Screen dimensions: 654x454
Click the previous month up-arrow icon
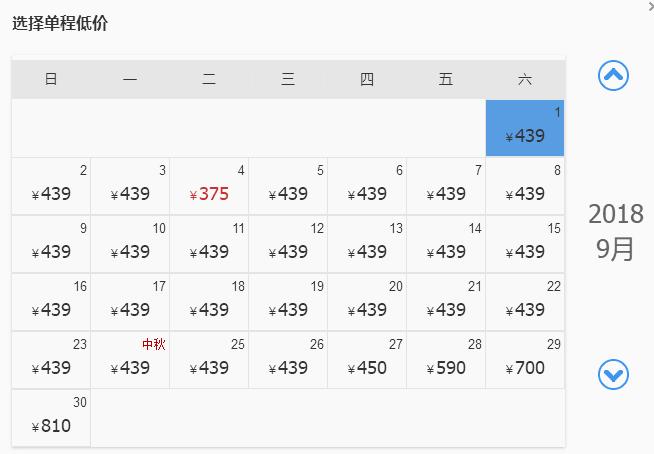pos(613,75)
